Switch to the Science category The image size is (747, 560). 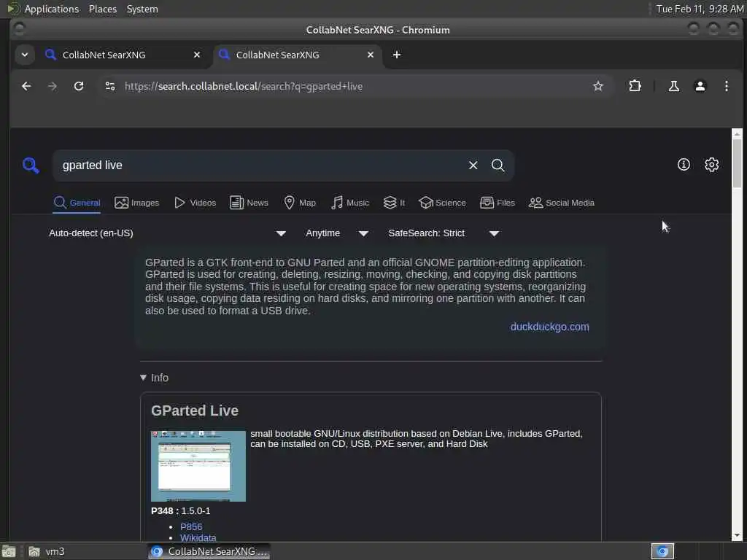[x=442, y=203]
